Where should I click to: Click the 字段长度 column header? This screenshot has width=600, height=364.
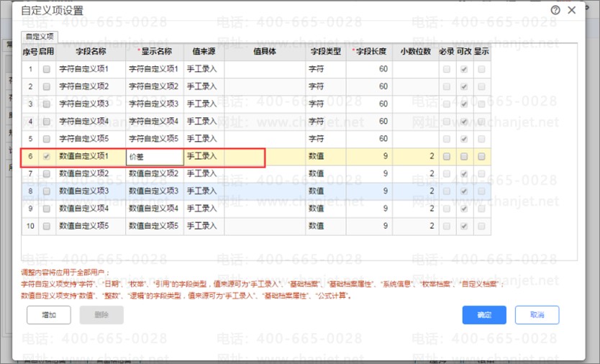pos(369,52)
